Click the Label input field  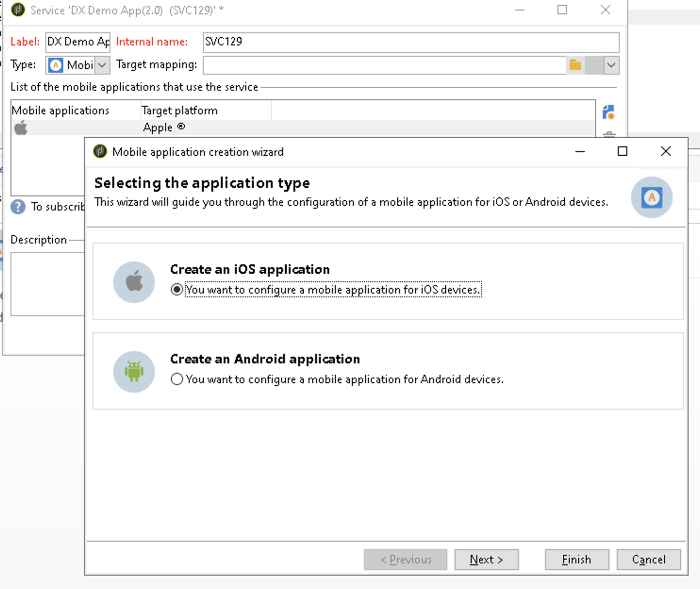click(x=78, y=42)
